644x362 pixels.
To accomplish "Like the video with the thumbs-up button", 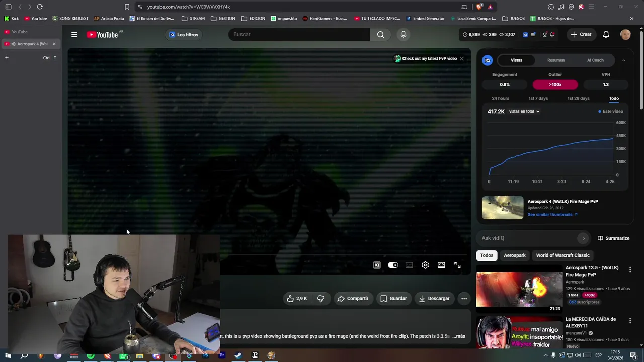I will [x=297, y=299].
